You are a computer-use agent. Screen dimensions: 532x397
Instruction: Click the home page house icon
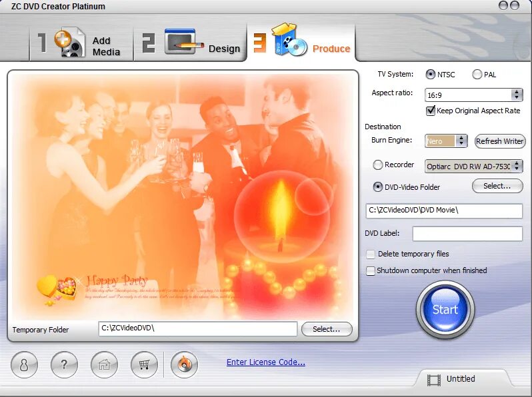coord(104,365)
